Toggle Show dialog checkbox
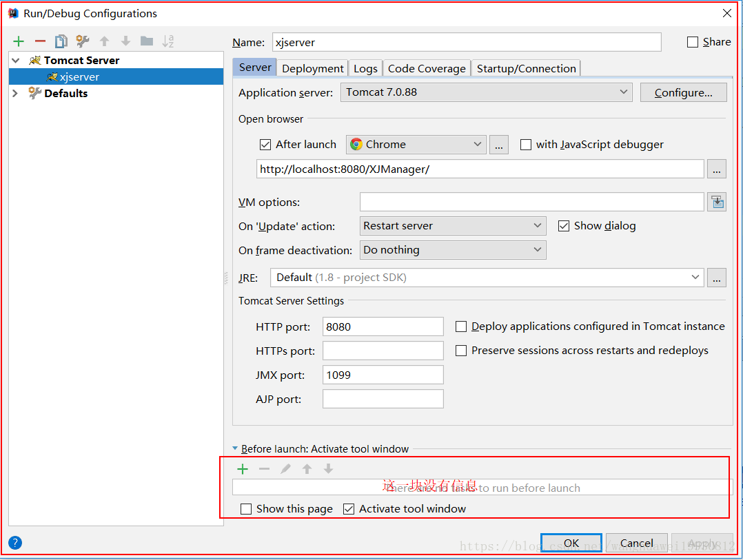The image size is (743, 560). (x=563, y=226)
